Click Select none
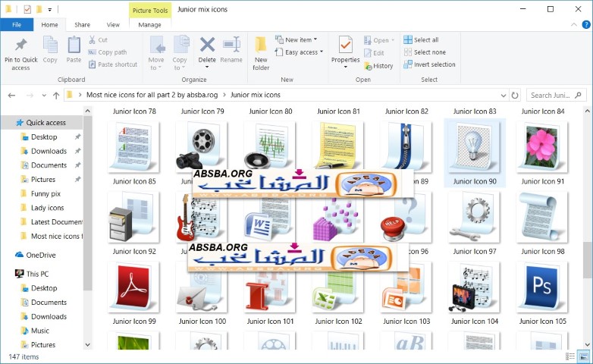The width and height of the screenshot is (593, 364). [x=425, y=52]
